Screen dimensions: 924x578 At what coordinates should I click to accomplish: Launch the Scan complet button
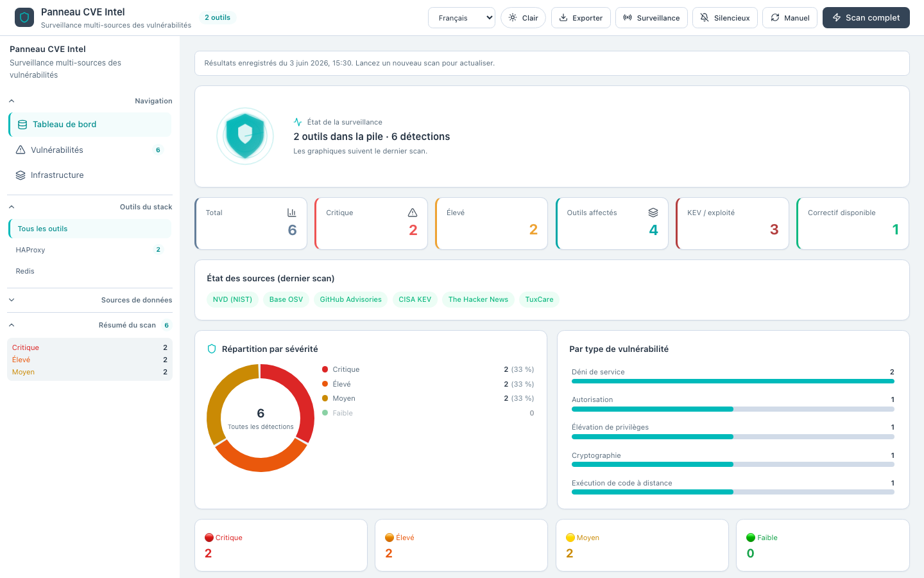[x=866, y=18]
